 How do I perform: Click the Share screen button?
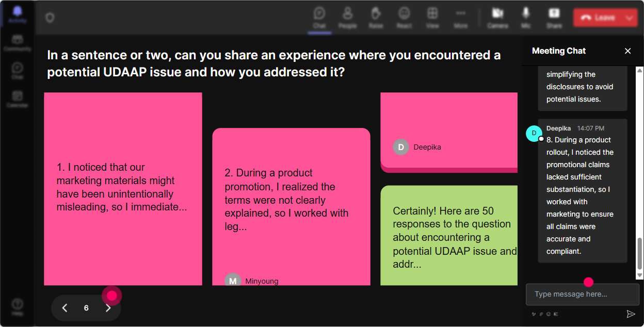pos(554,18)
